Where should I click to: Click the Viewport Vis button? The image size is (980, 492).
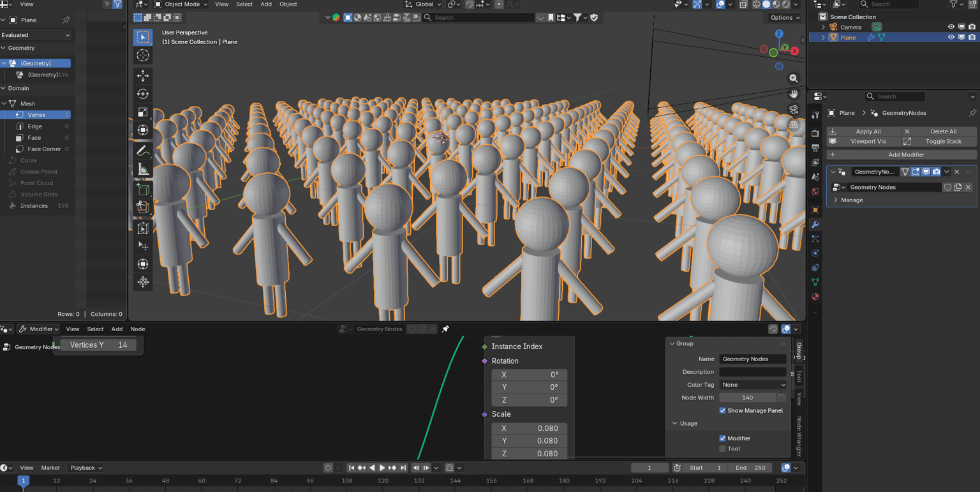pos(863,142)
